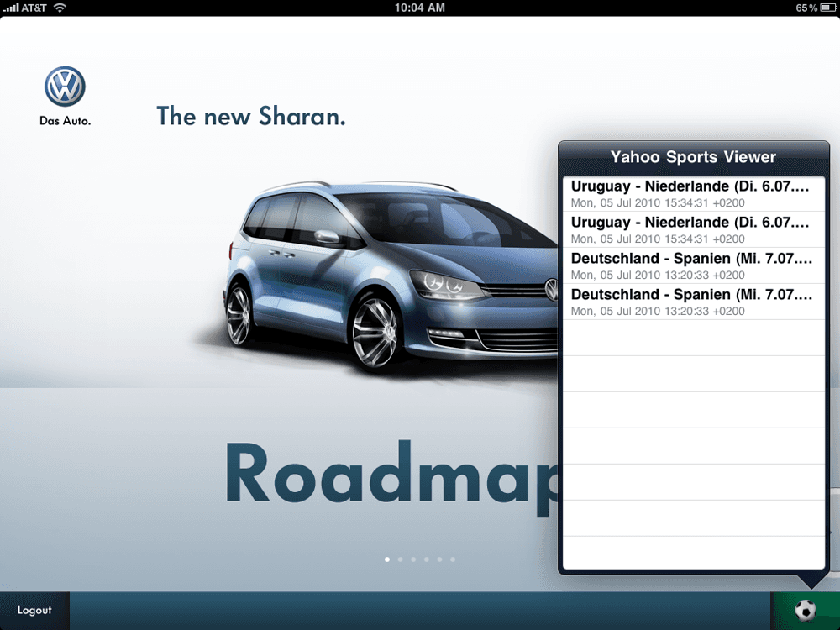Tap the 10:04 AM clock

pos(419,8)
